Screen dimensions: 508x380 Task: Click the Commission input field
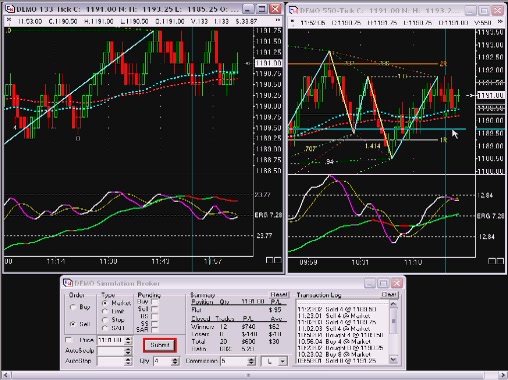234,361
